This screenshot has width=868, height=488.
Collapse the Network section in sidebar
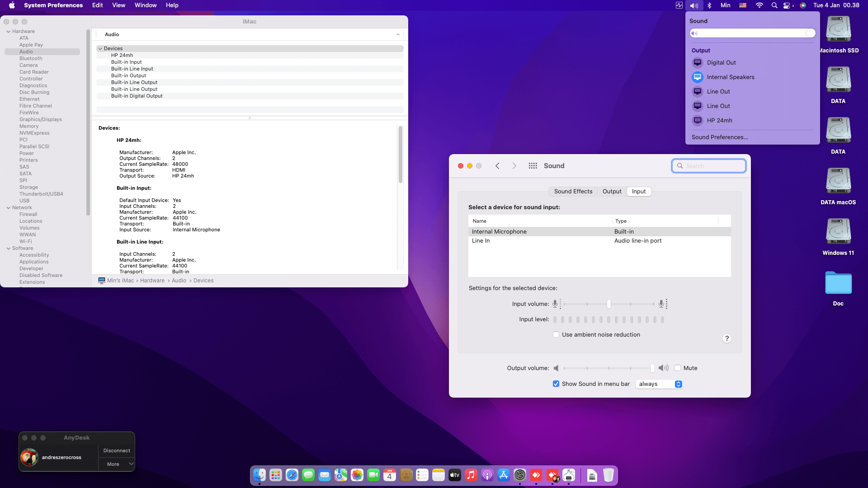pyautogui.click(x=9, y=208)
